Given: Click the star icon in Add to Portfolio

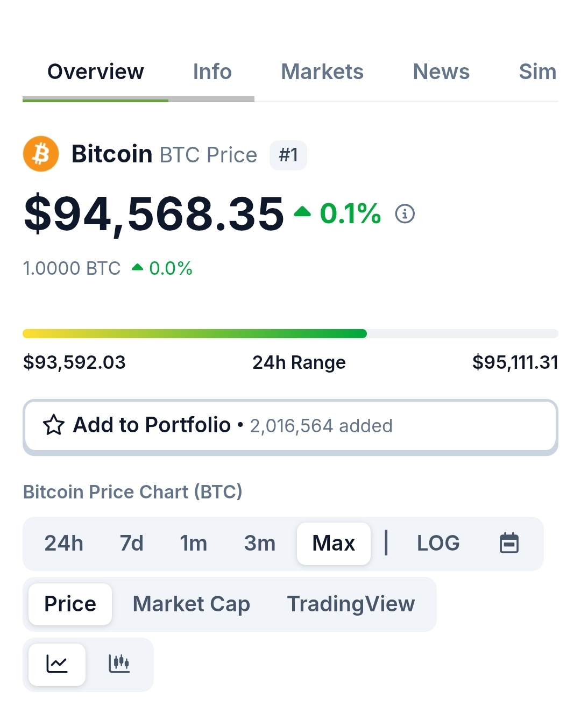Looking at the screenshot, I should coord(54,425).
